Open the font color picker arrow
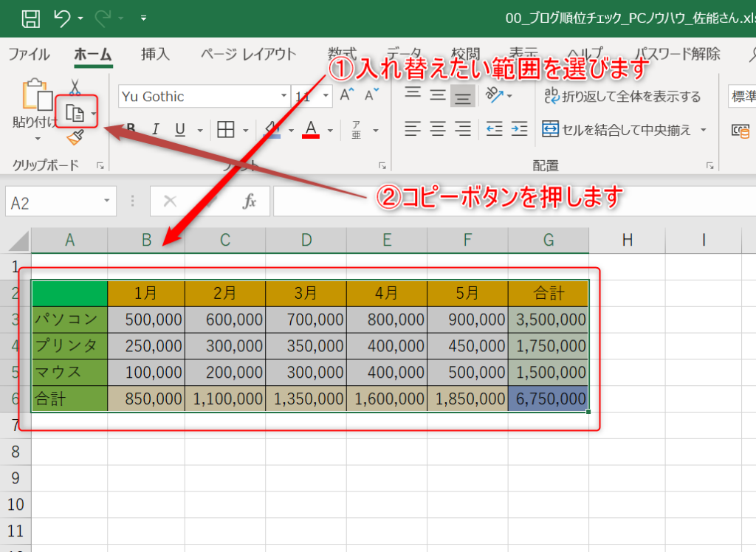Image resolution: width=756 pixels, height=552 pixels. coord(330,130)
